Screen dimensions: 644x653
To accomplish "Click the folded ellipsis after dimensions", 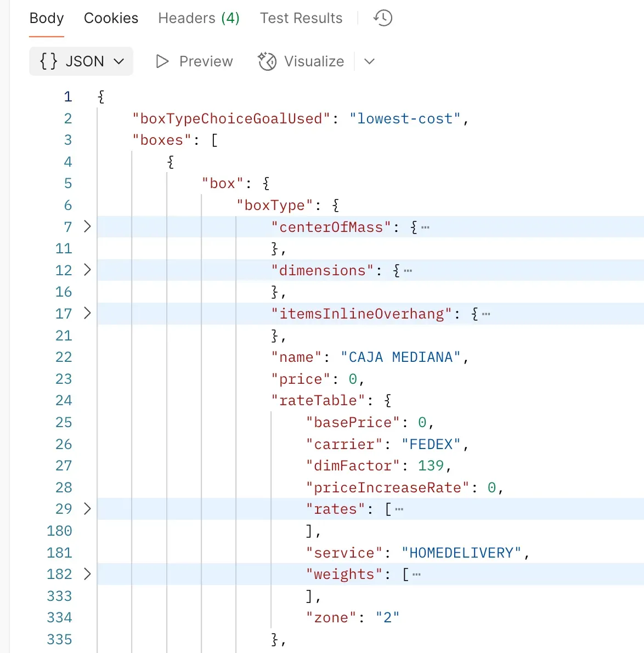I will click(x=408, y=271).
